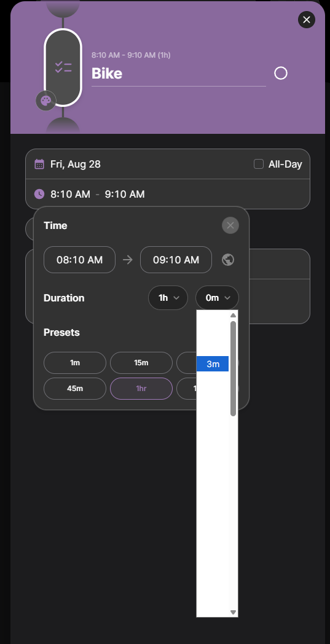Expand the 0m minutes dropdown
Viewport: 330px width, 644px height.
pos(217,298)
